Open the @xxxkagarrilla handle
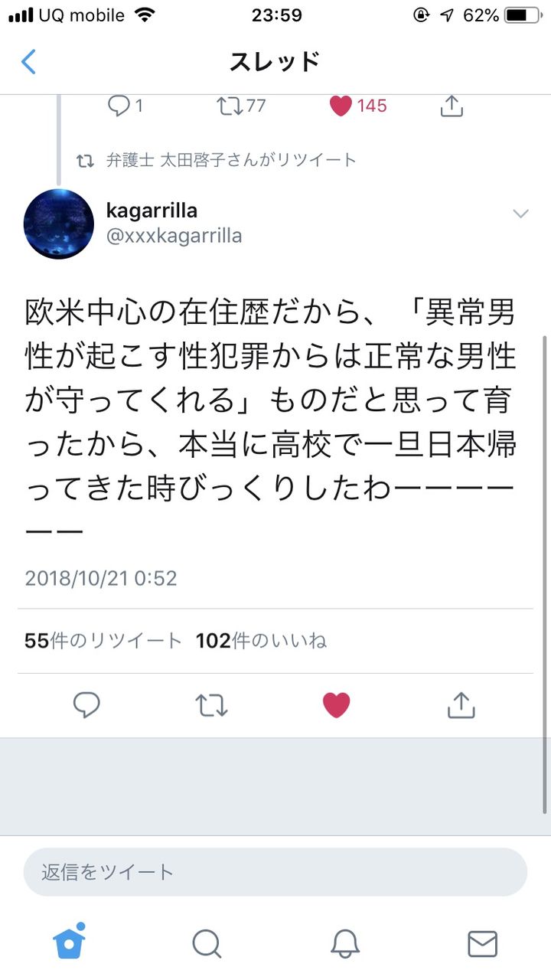 (x=174, y=236)
